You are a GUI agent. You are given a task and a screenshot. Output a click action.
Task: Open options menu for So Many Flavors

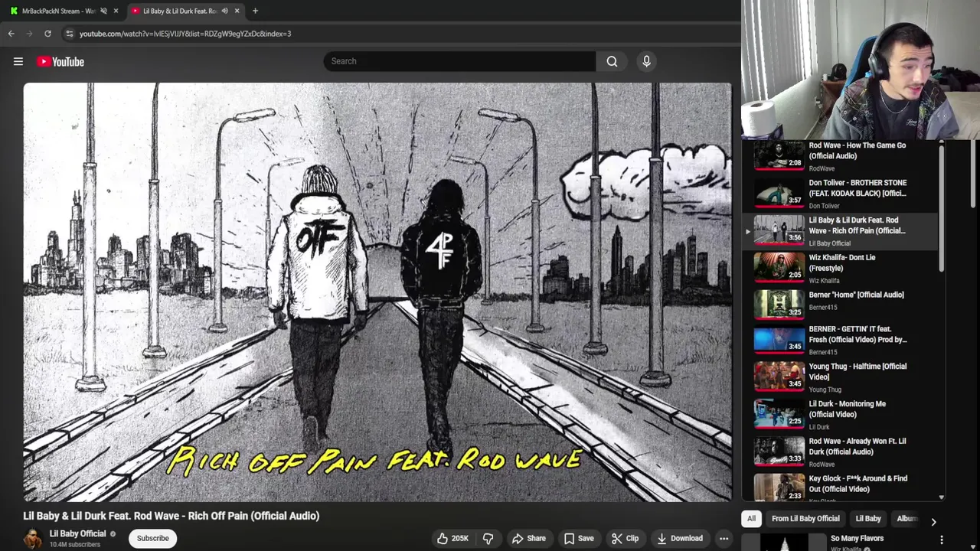(x=942, y=540)
